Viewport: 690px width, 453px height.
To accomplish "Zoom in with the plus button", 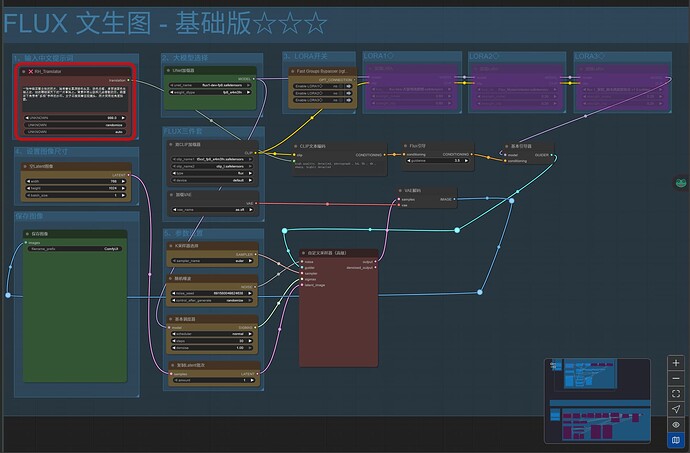I will click(x=675, y=363).
